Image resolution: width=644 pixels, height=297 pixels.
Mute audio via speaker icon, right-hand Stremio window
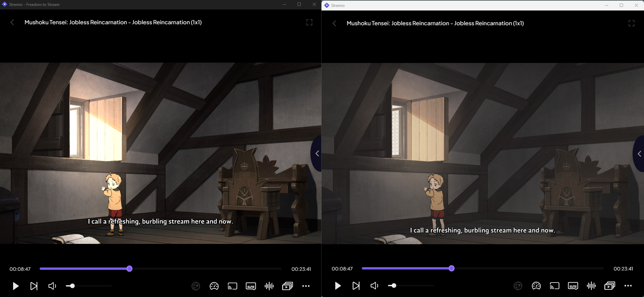pyautogui.click(x=374, y=286)
